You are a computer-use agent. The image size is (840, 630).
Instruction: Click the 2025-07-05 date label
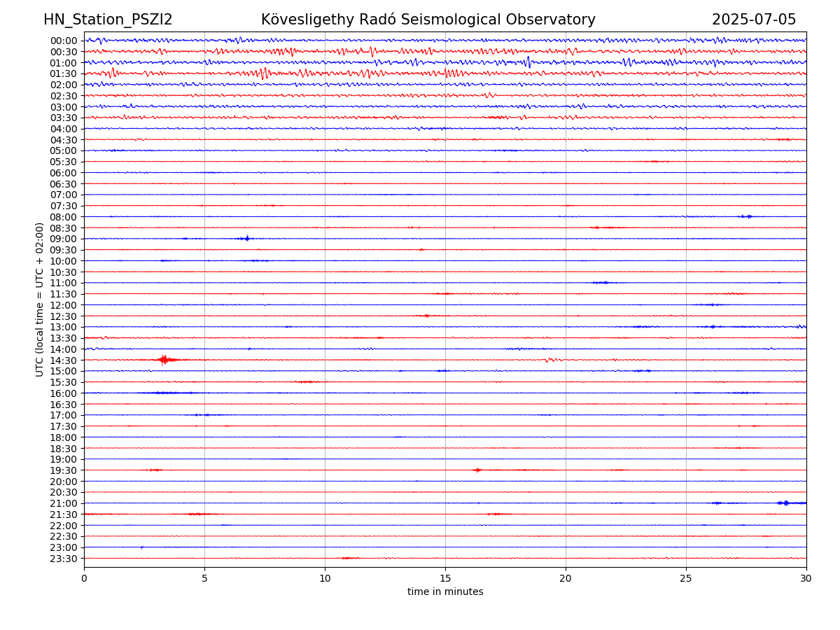tap(754, 20)
